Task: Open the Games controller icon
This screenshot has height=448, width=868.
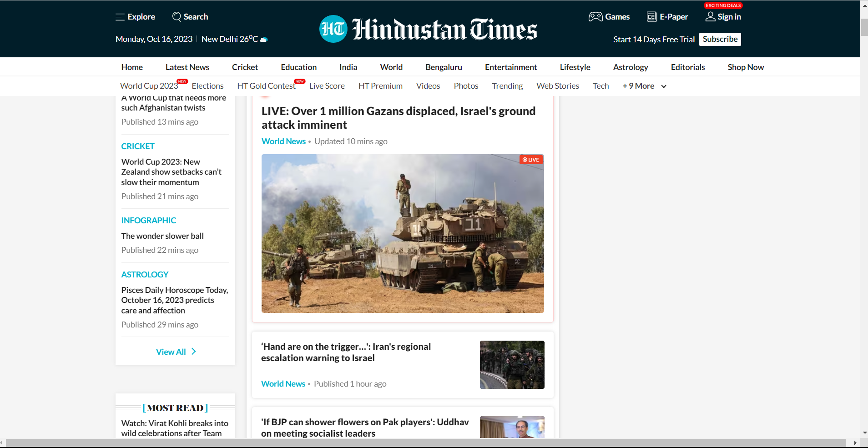Action: point(595,17)
